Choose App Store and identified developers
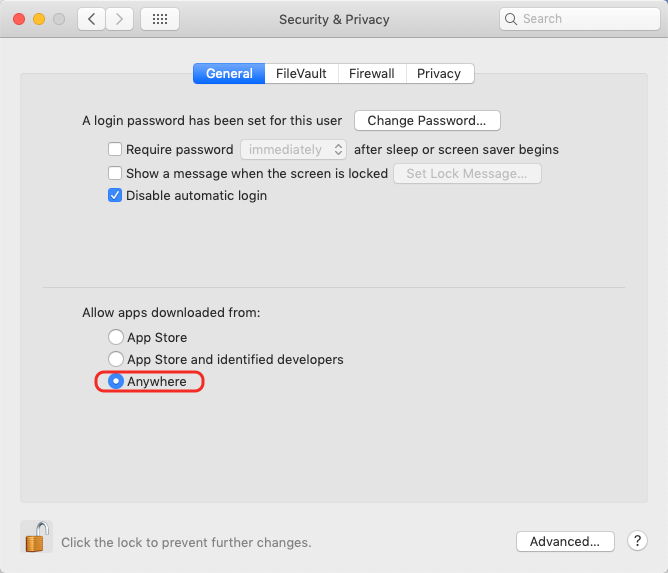This screenshot has height=573, width=668. (x=116, y=359)
